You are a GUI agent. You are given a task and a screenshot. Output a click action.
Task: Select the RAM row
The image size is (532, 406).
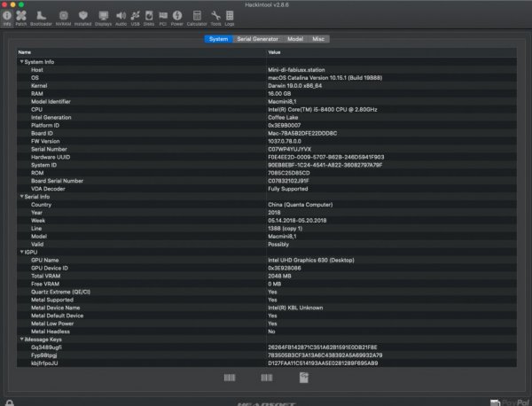coord(267,94)
